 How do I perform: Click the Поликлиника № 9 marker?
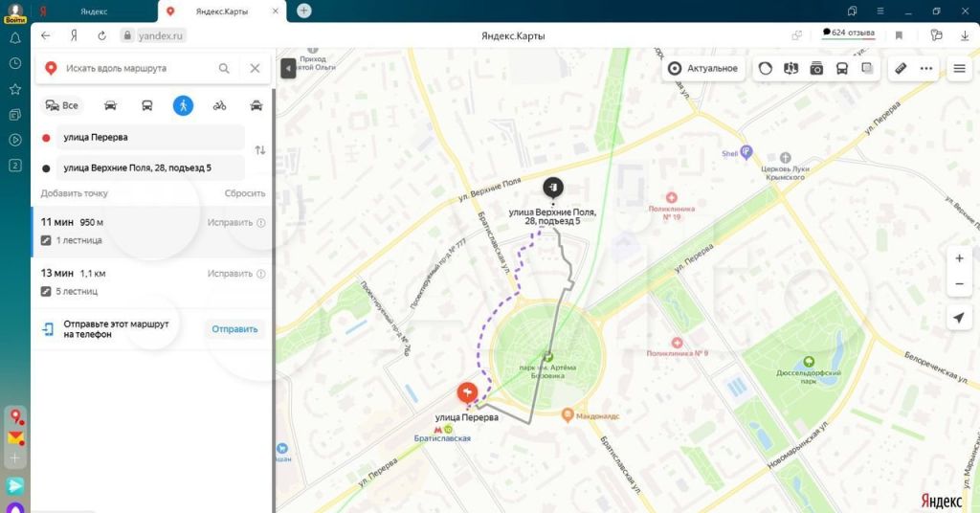[677, 343]
